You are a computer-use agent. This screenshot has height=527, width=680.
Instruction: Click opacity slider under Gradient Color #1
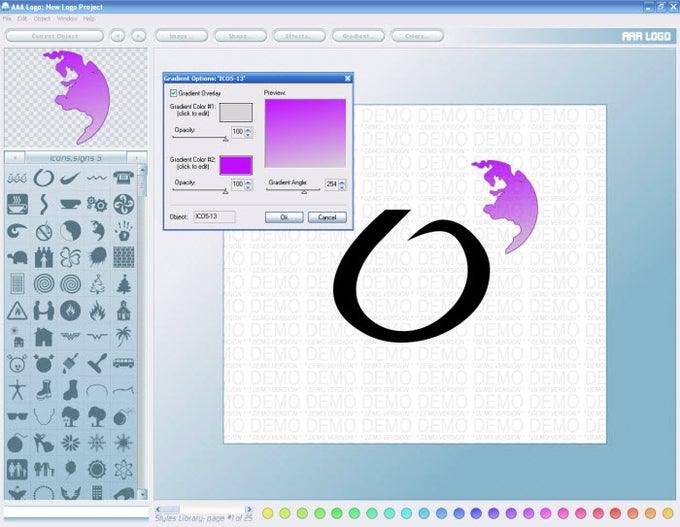[200, 137]
